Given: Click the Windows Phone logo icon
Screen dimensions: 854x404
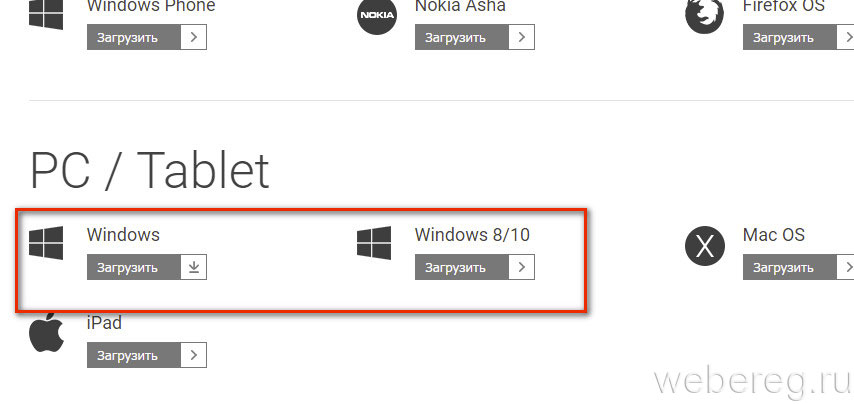Looking at the screenshot, I should pos(46,12).
